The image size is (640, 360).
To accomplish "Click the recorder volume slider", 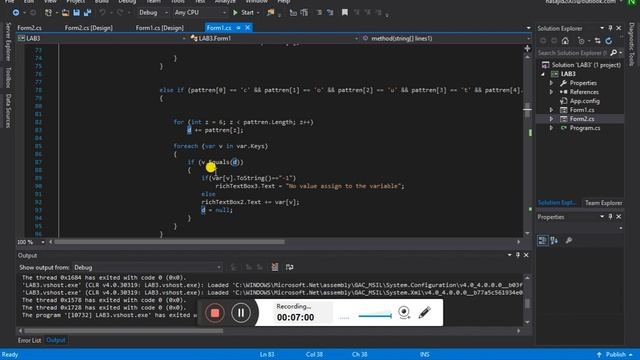I will [375, 316].
